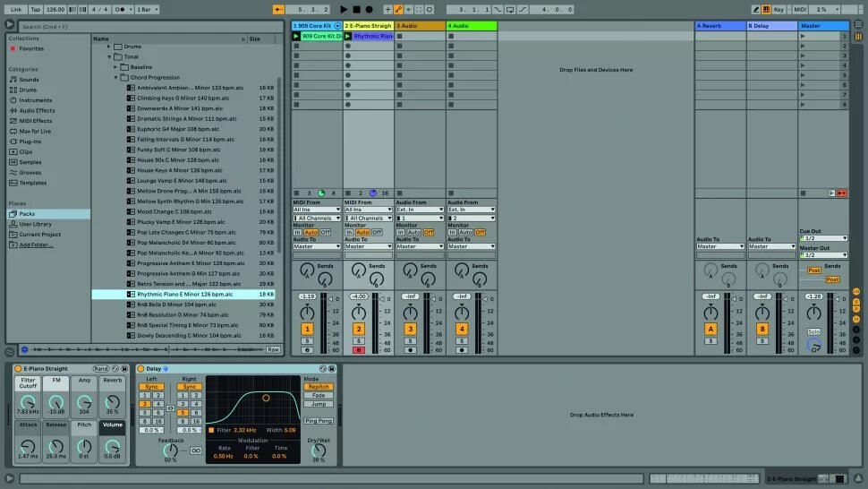
Task: Open User Library under Places
Action: click(35, 224)
